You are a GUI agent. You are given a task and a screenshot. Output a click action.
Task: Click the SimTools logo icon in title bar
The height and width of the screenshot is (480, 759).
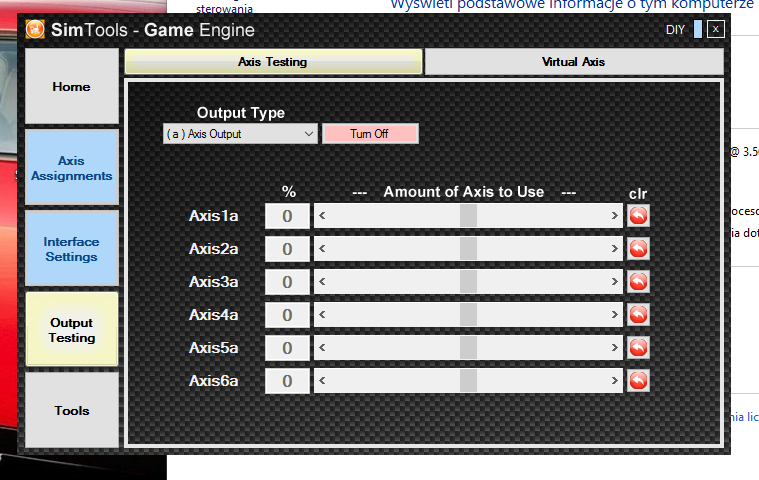tap(35, 29)
